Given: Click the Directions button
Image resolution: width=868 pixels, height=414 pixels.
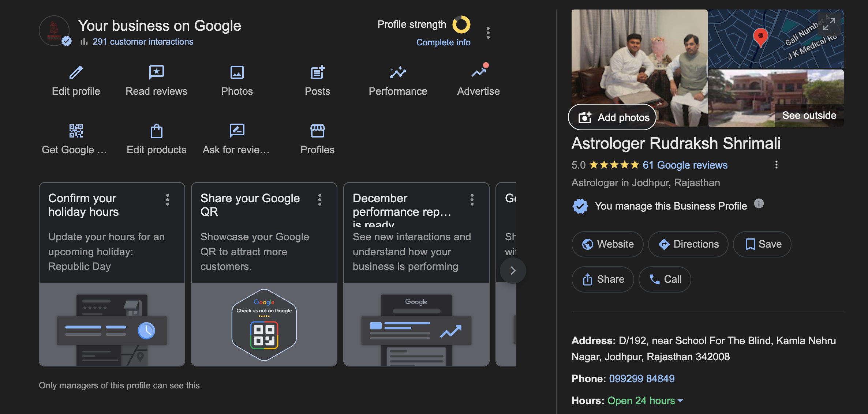Looking at the screenshot, I should pos(688,244).
